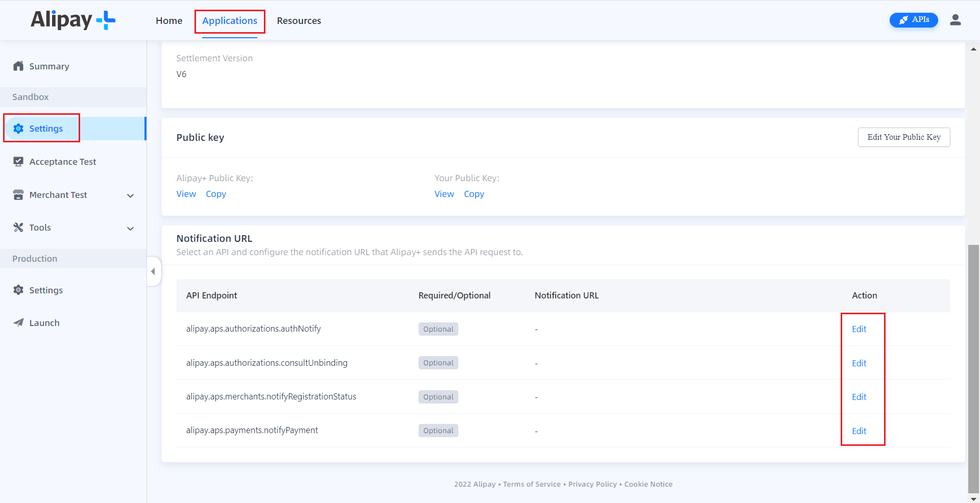Viewport: 980px width, 503px height.
Task: Open the Terms of Service link
Action: pos(531,484)
